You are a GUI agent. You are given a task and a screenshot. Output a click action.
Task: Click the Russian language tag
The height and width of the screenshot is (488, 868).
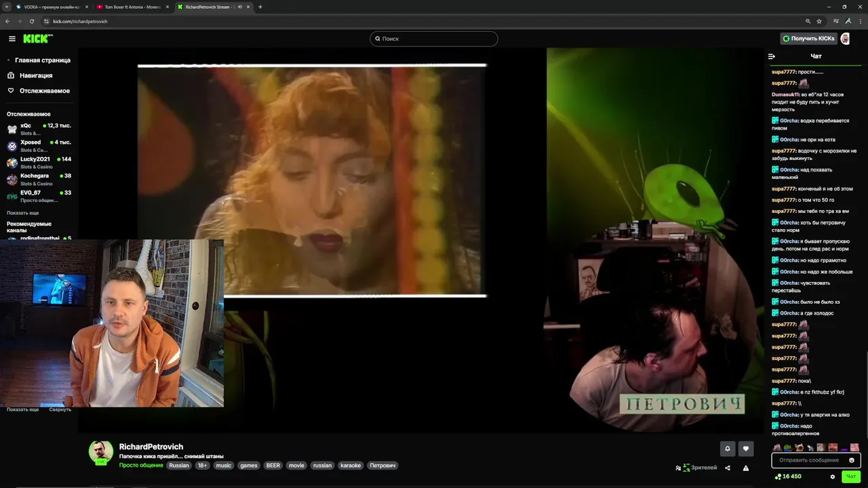tap(179, 466)
